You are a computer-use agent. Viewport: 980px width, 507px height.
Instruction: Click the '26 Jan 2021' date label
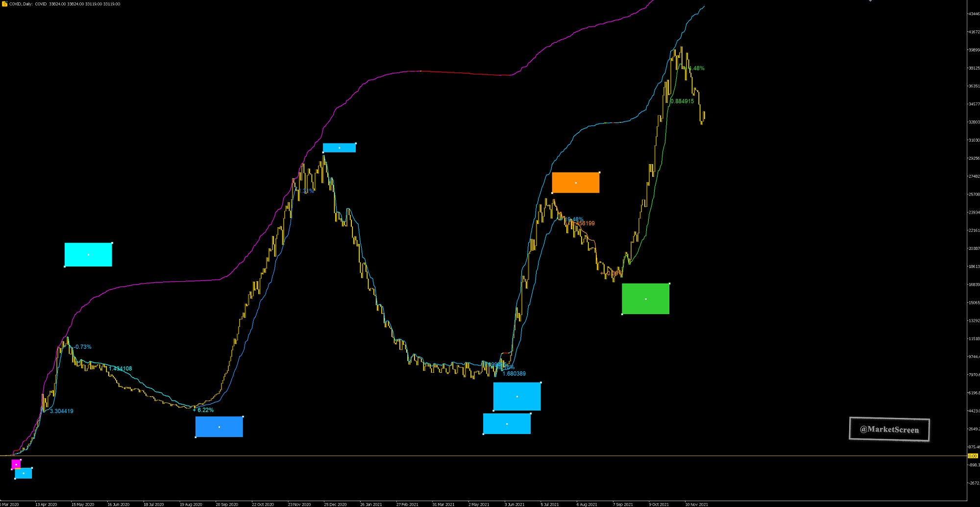371,505
